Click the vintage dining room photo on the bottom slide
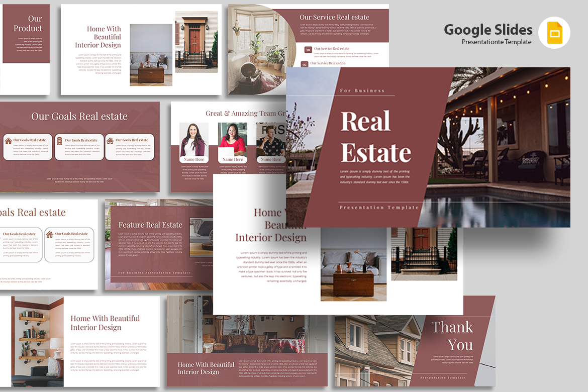This screenshot has width=588, height=392. (247, 325)
